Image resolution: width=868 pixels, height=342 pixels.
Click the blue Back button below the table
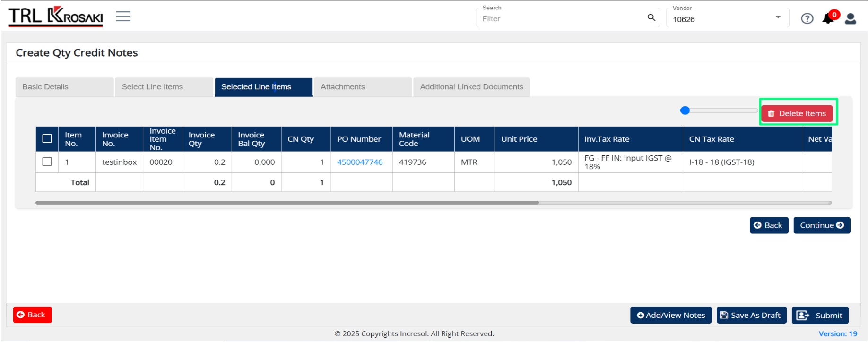click(769, 225)
